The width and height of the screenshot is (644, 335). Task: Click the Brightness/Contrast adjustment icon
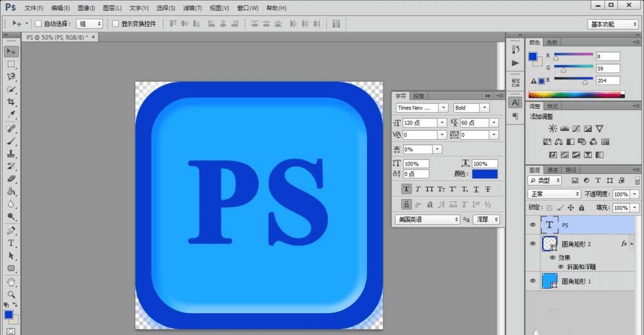click(x=553, y=129)
